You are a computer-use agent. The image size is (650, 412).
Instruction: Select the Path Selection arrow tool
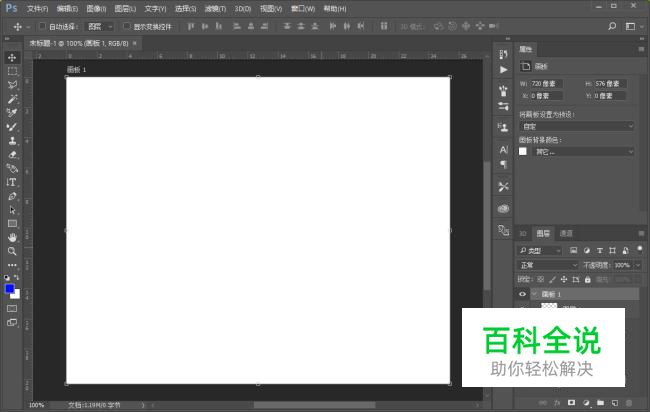(12, 210)
